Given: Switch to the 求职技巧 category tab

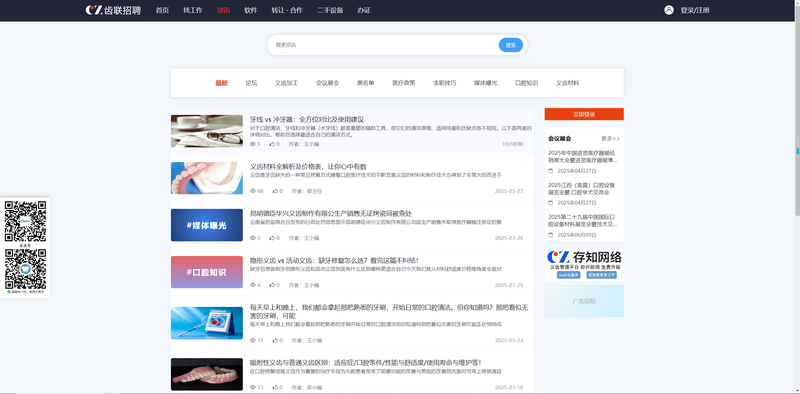Looking at the screenshot, I should click(x=444, y=83).
